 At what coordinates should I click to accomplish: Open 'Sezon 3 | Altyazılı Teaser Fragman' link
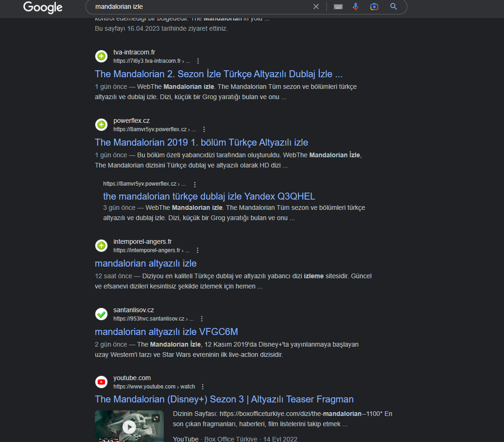tap(224, 399)
